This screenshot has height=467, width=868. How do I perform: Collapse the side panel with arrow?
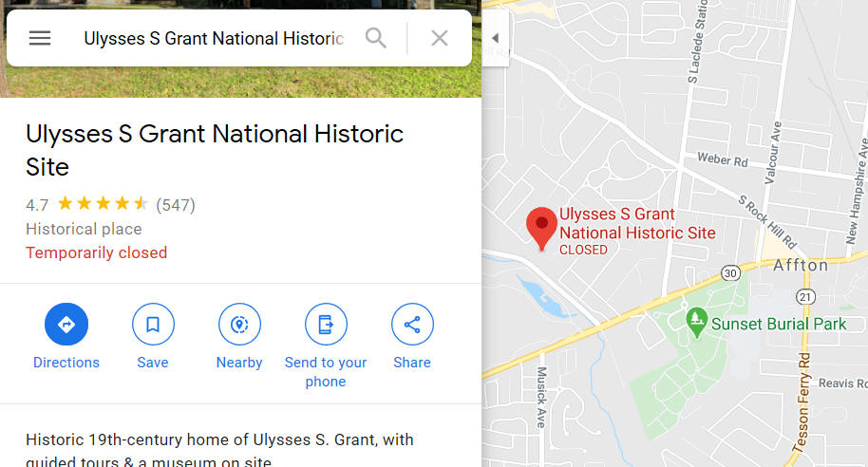(x=496, y=38)
